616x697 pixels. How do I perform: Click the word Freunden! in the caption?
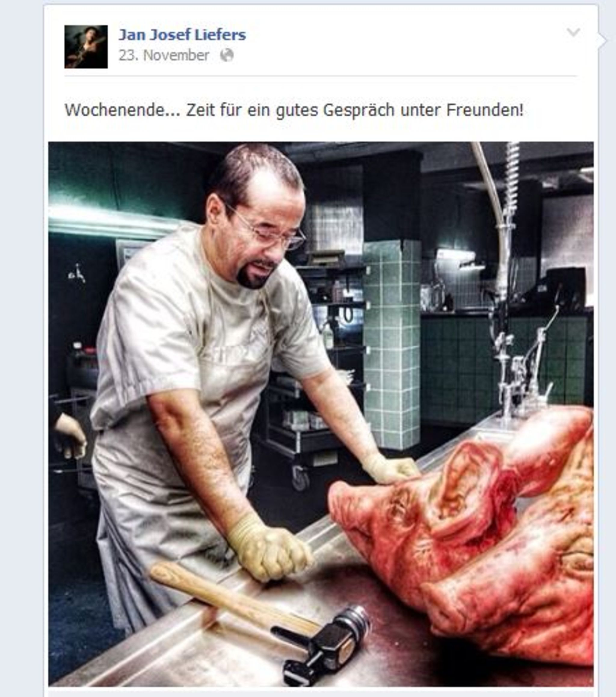click(485, 110)
